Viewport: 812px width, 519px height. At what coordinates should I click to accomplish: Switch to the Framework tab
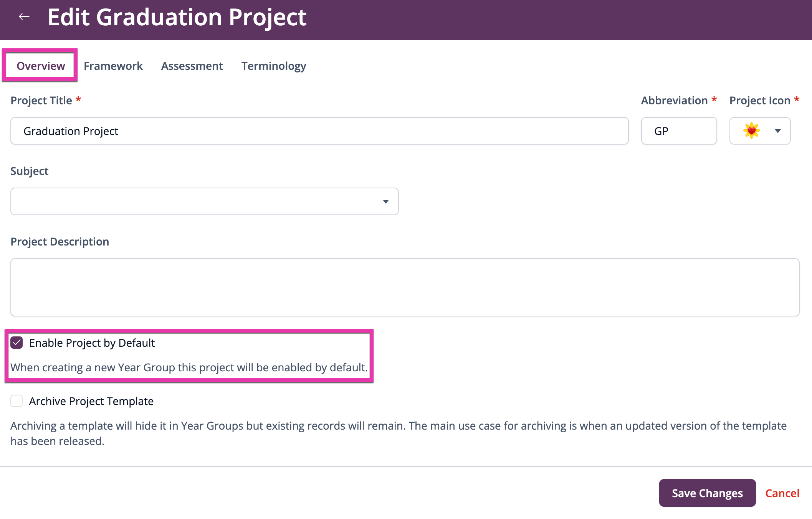tap(113, 66)
